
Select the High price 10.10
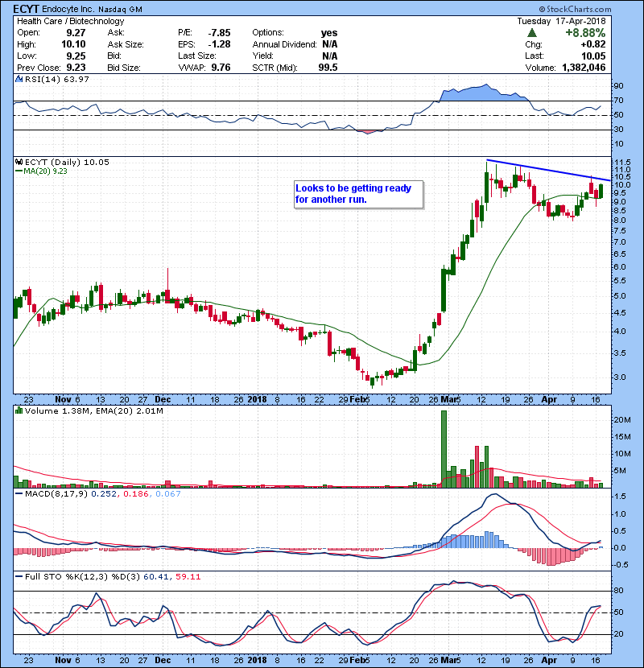tap(73, 44)
